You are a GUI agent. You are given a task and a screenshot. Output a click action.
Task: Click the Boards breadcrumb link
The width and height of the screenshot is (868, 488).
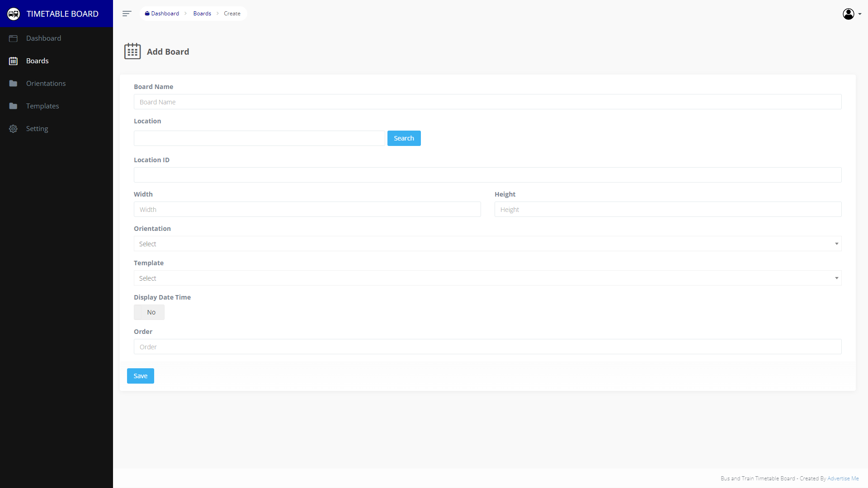[202, 14]
